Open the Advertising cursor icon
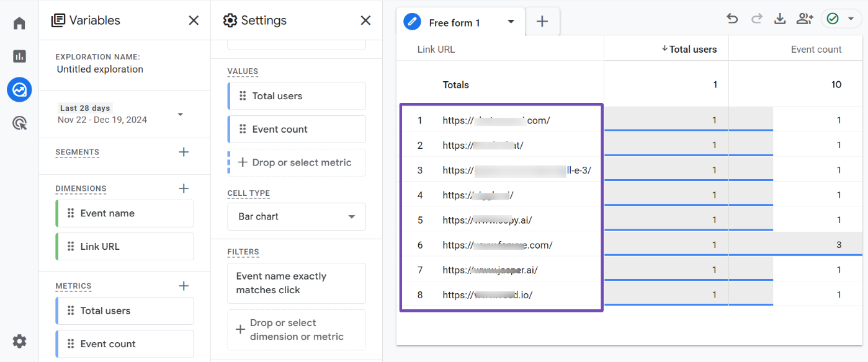 tap(19, 123)
